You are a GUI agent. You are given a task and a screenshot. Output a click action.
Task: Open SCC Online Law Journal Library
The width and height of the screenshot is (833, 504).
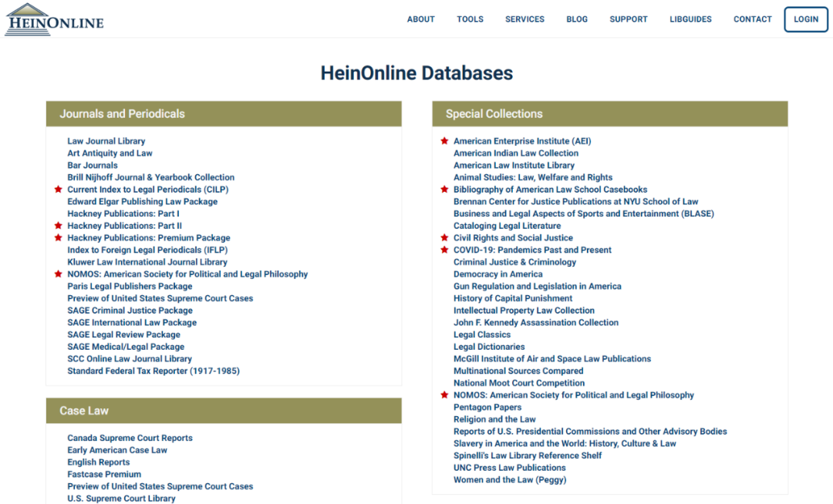coord(130,358)
